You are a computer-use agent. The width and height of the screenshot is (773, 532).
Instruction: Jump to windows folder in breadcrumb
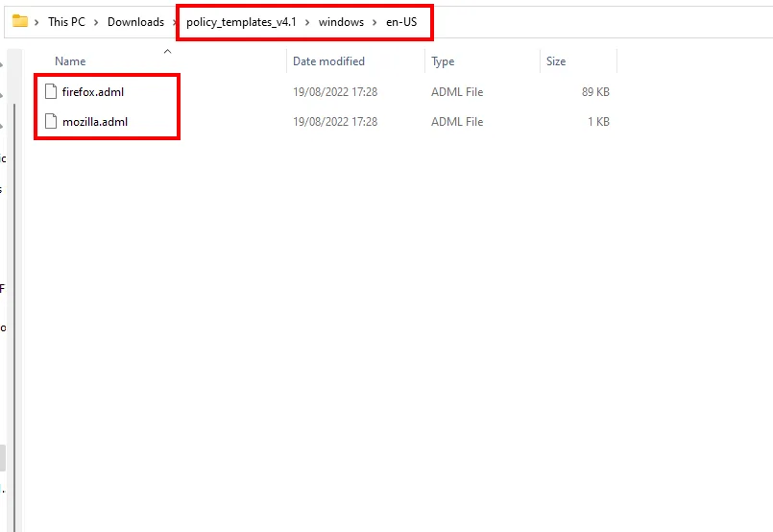click(341, 22)
